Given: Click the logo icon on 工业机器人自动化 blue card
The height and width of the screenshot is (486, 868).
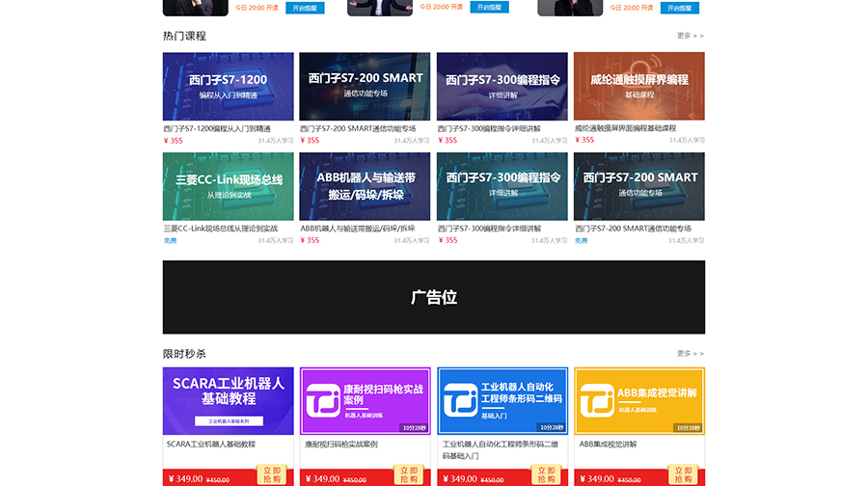Looking at the screenshot, I should [x=460, y=400].
